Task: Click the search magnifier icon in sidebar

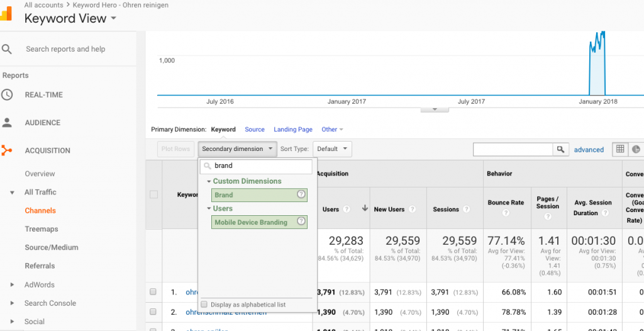Action: pos(6,49)
